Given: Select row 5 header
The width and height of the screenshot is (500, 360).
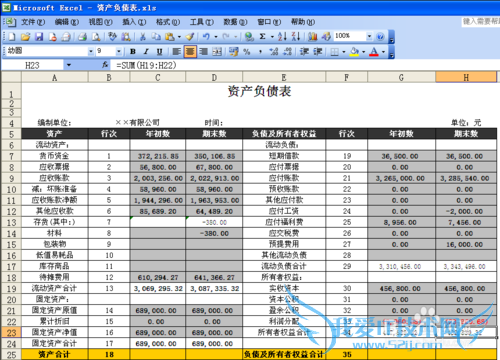Looking at the screenshot, I should click(x=11, y=134).
